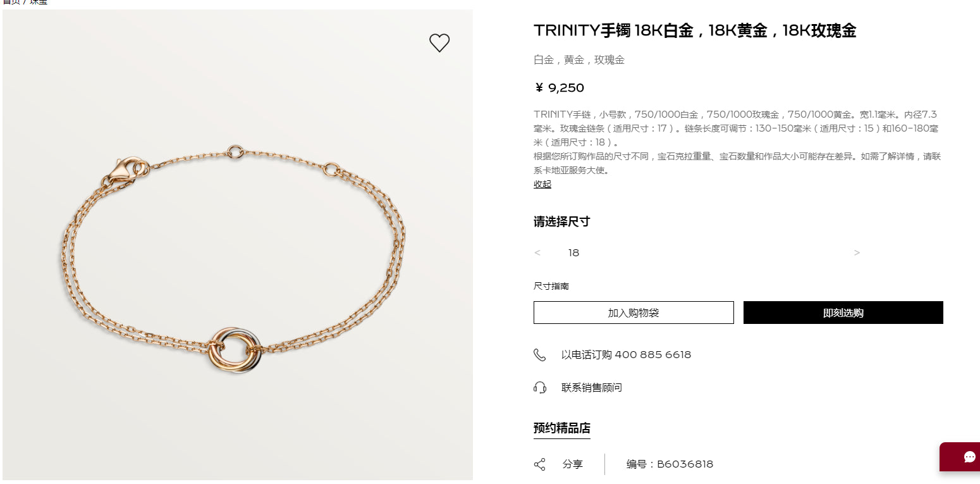
Task: Select next size with right arrow
Action: [x=857, y=253]
